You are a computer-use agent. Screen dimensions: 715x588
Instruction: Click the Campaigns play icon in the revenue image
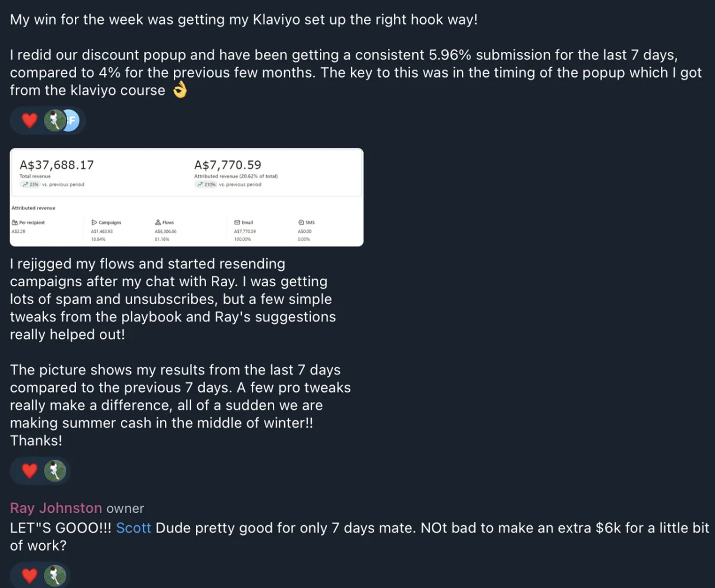[94, 222]
